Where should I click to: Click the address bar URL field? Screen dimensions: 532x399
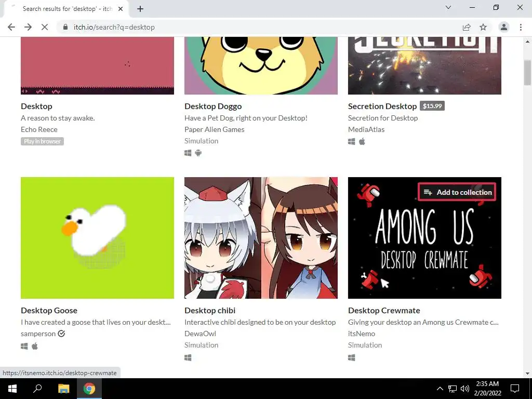258,27
